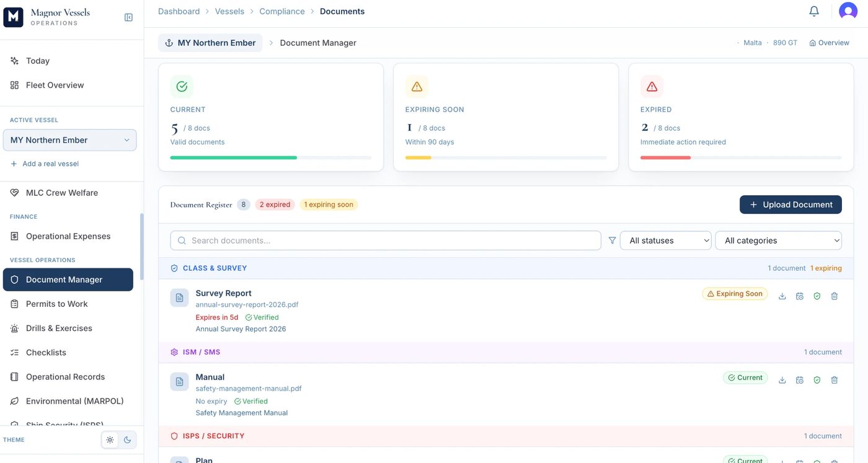Open the vessel Overview link
The height and width of the screenshot is (463, 868).
830,43
